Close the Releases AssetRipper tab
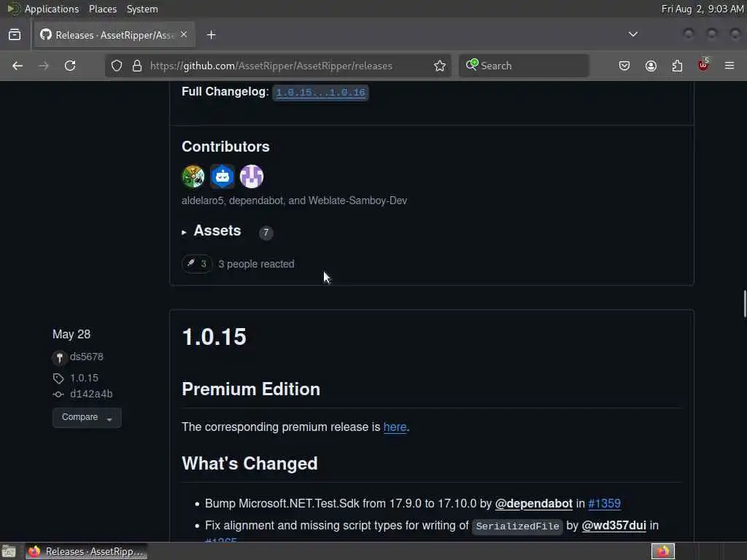 (184, 34)
